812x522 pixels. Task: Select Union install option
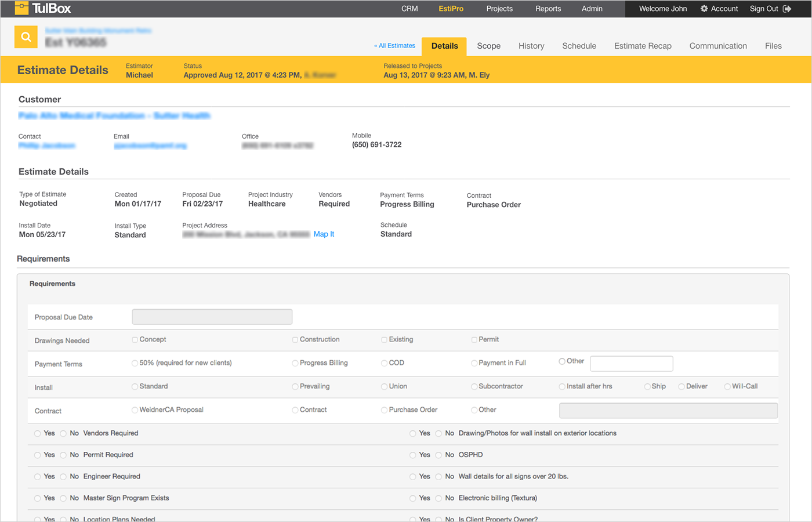384,386
